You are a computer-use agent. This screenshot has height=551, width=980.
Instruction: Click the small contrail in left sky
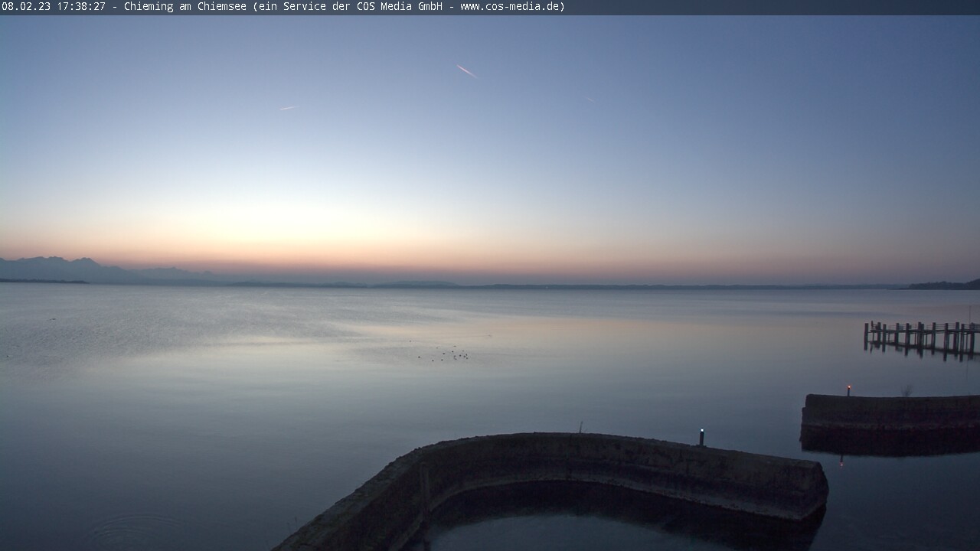(x=287, y=108)
